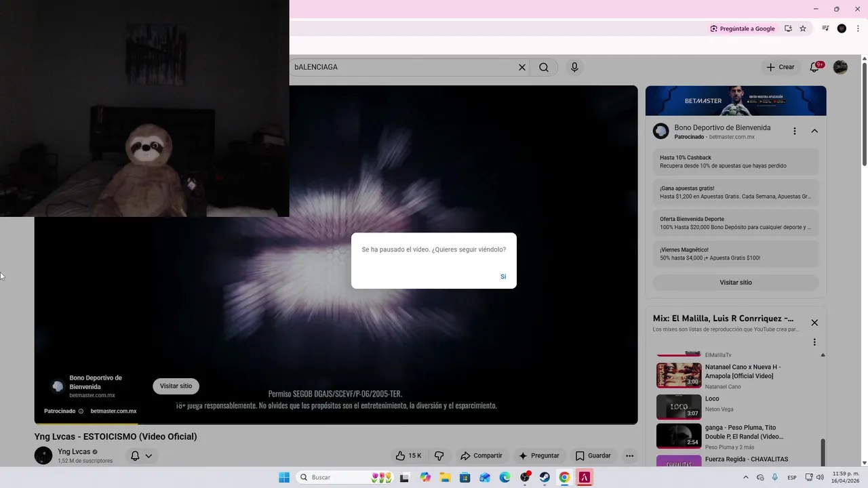Launch Copilot from the taskbar
868x488 pixels.
(x=425, y=477)
